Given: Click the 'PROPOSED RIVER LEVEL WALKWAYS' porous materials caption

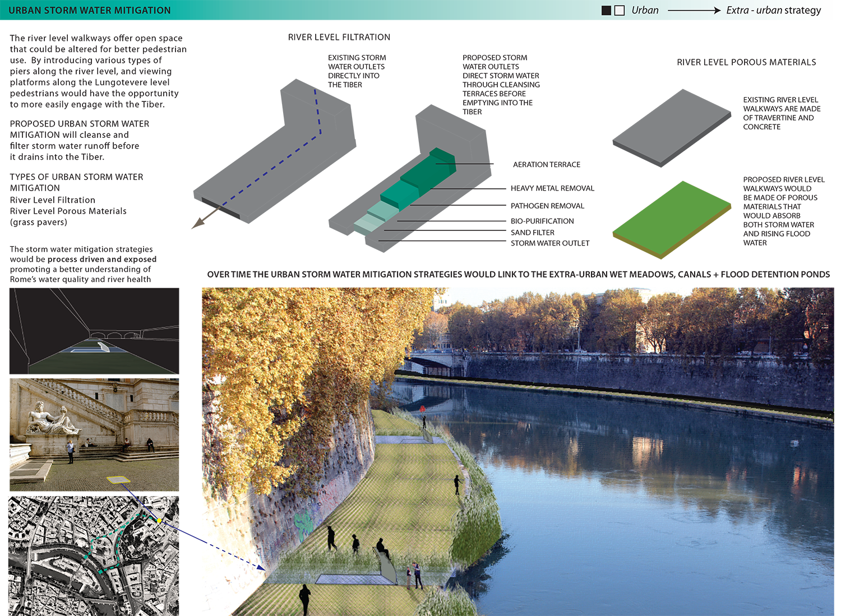Looking at the screenshot, I should pyautogui.click(x=784, y=211).
